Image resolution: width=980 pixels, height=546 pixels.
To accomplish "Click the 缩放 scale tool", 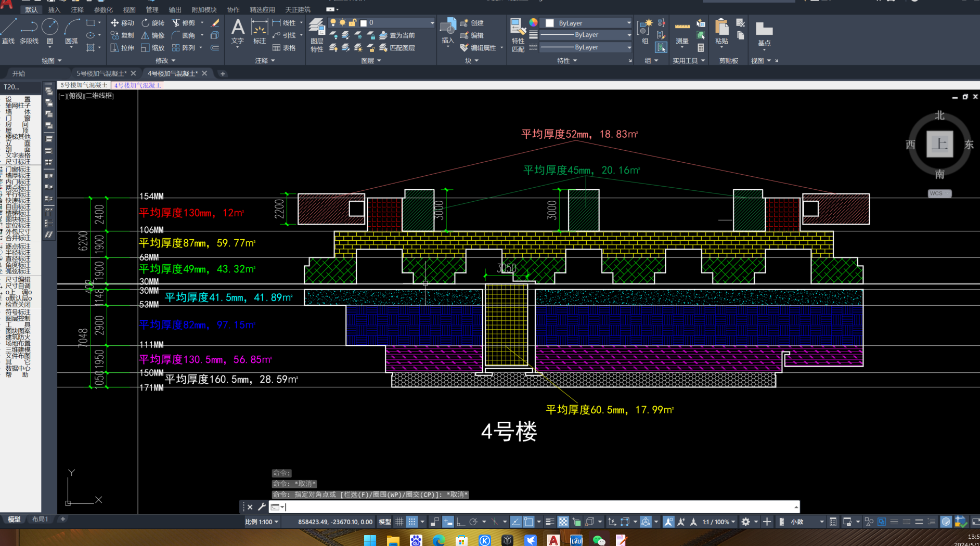I will (153, 48).
